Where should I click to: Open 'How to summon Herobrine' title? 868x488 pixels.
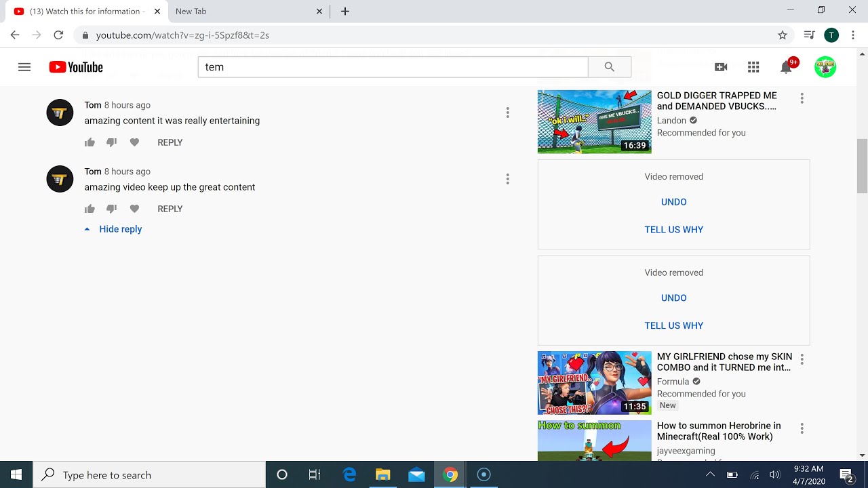719,431
